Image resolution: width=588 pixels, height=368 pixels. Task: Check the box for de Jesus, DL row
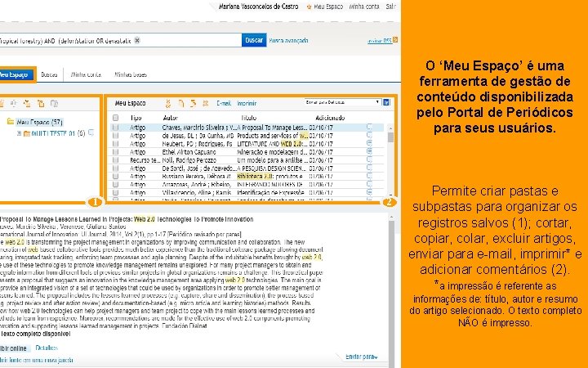click(x=115, y=136)
